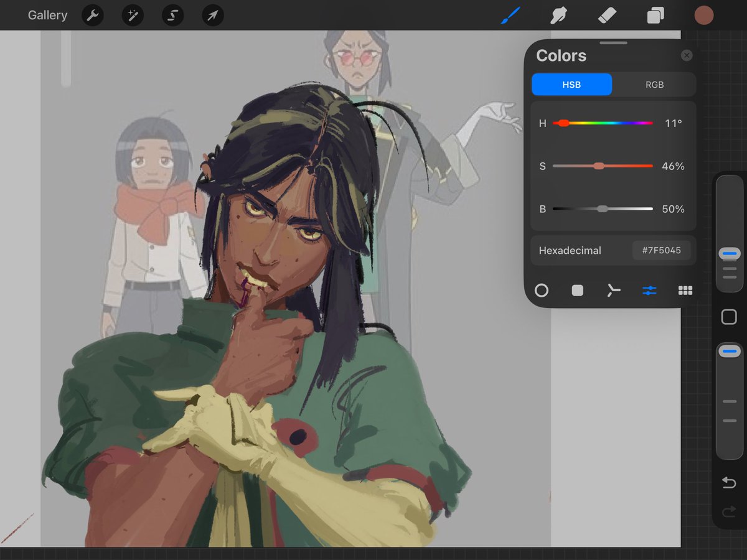Return to the Gallery

(x=47, y=16)
